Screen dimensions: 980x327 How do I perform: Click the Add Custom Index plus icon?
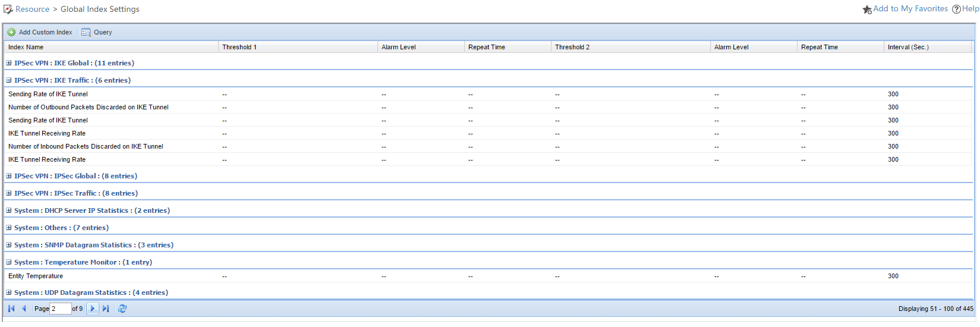tap(11, 32)
